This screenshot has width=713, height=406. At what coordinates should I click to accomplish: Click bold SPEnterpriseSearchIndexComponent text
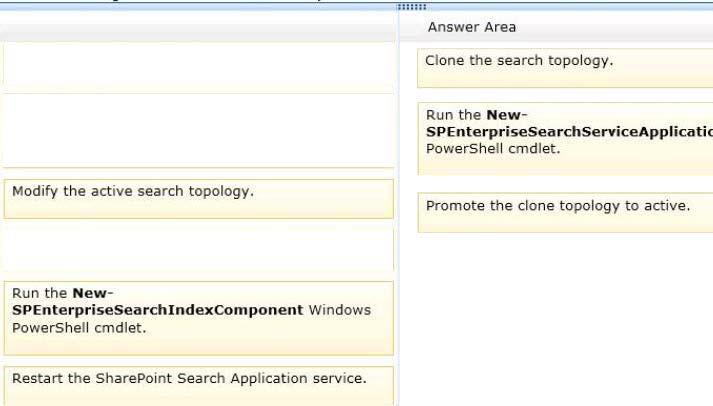click(x=157, y=310)
